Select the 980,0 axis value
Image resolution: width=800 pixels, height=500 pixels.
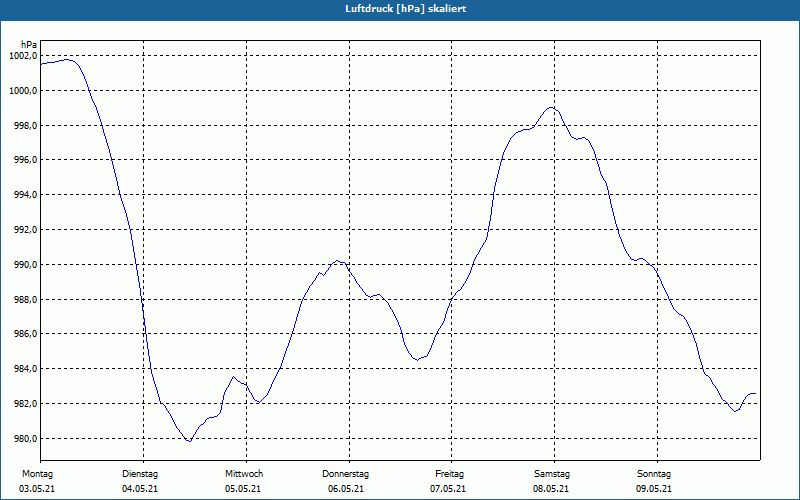(x=26, y=439)
